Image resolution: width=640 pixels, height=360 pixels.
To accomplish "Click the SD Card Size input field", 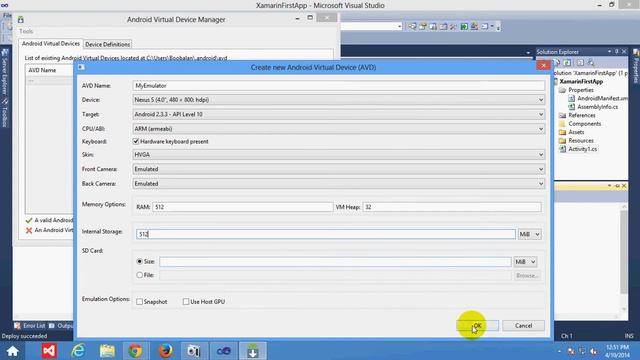I will [x=335, y=262].
